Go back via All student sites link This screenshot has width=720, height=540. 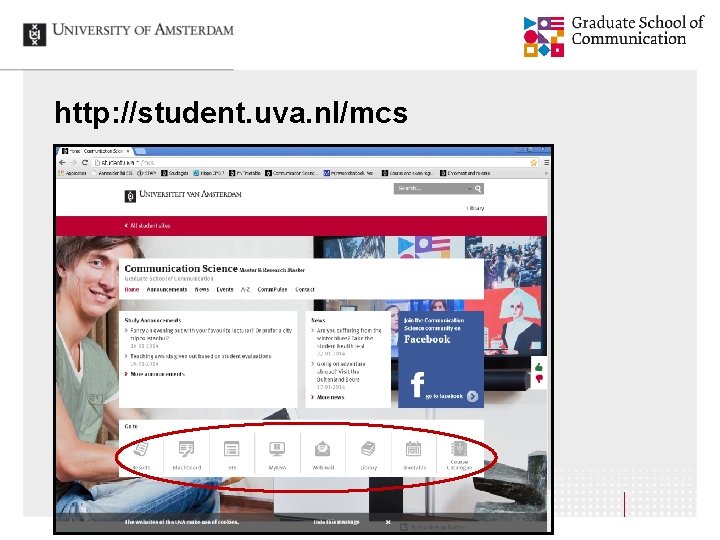point(147,225)
